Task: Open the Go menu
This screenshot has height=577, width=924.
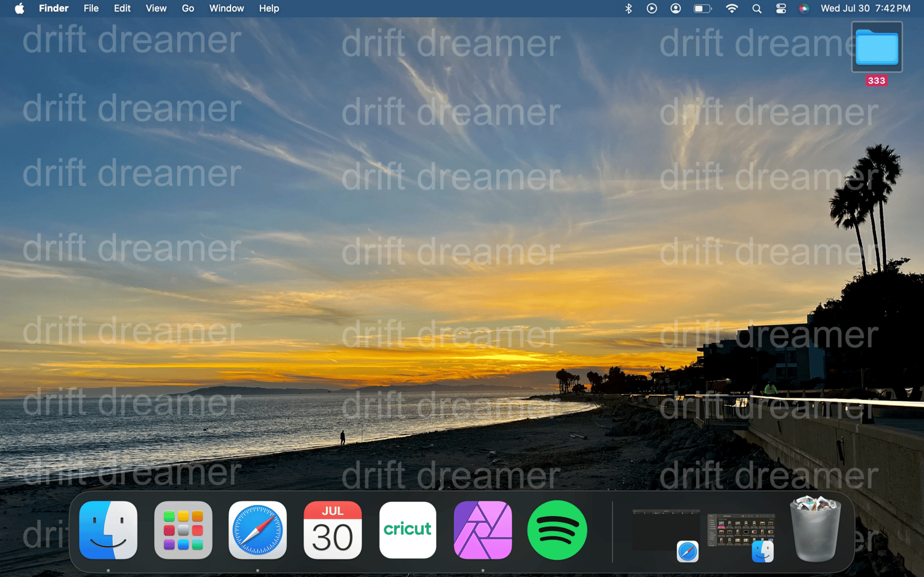Action: (188, 9)
